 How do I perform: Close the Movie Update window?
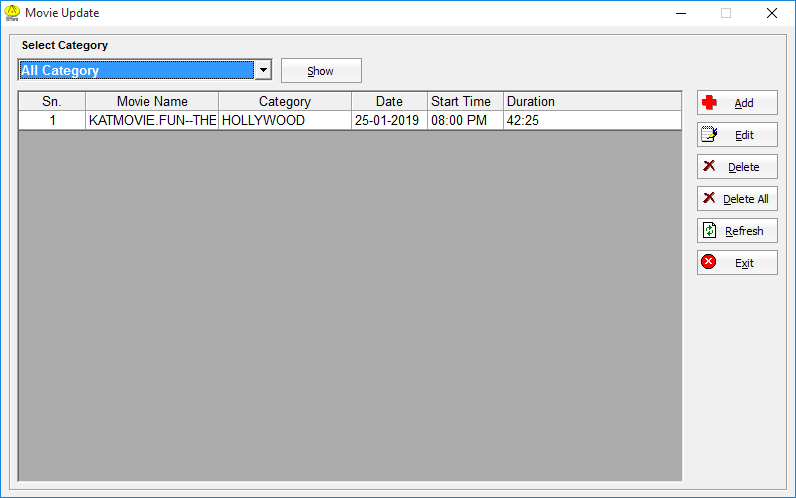(772, 13)
